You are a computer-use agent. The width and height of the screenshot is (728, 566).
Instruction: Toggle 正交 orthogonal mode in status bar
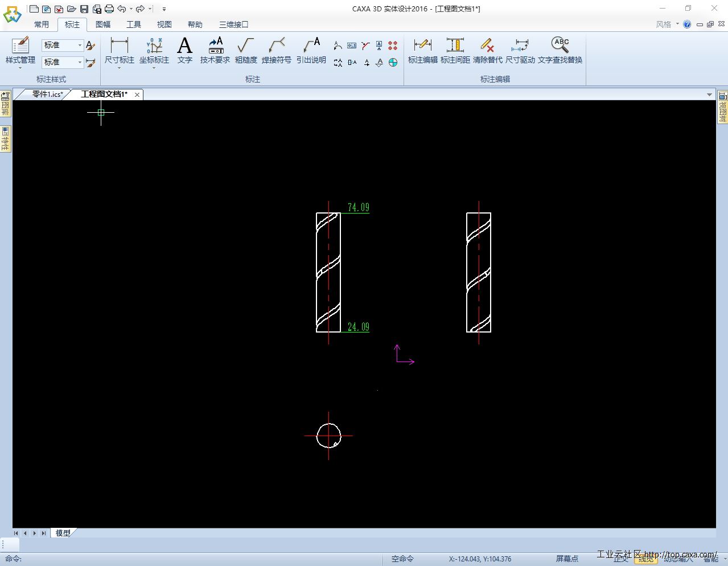click(620, 559)
